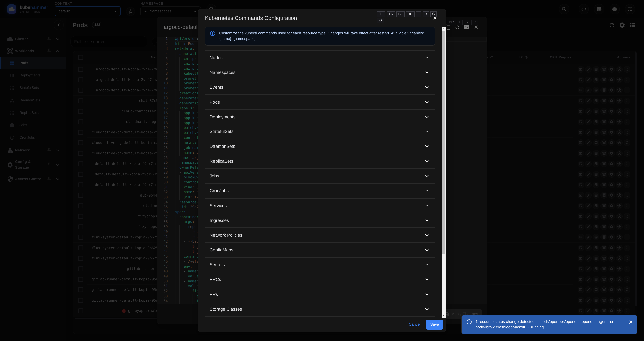Viewport: 644px width, 341px height.
Task: Click the dialog scrollbar's down arrow
Action: pos(444,315)
